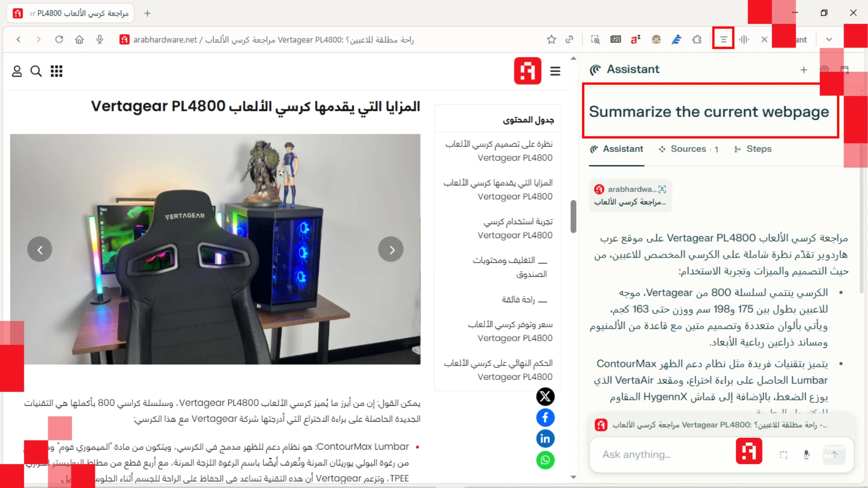Open the Sources tab in the assistant panel
This screenshot has height=488, width=868.
click(x=689, y=149)
